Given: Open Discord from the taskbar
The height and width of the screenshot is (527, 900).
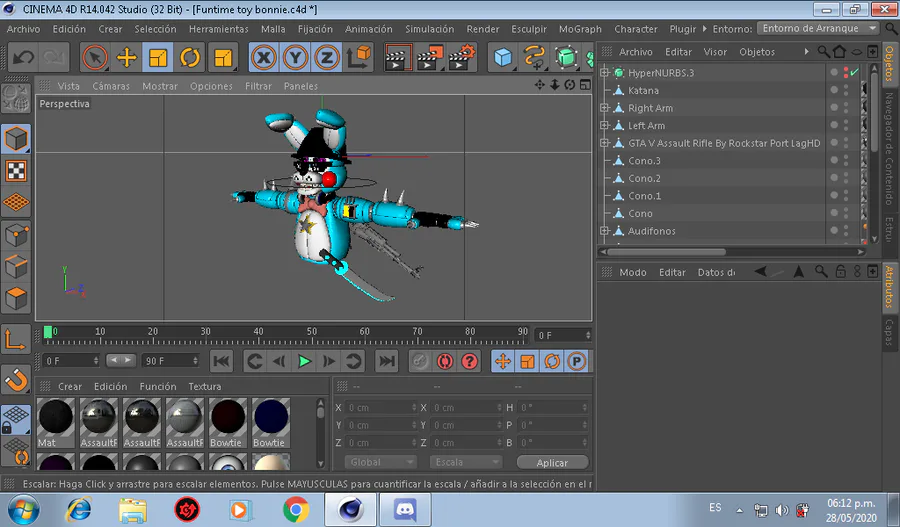Looking at the screenshot, I should [406, 509].
